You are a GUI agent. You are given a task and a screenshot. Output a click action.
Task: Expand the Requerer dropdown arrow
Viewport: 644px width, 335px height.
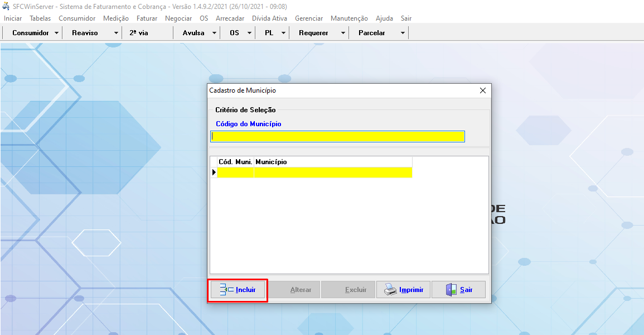pos(343,33)
